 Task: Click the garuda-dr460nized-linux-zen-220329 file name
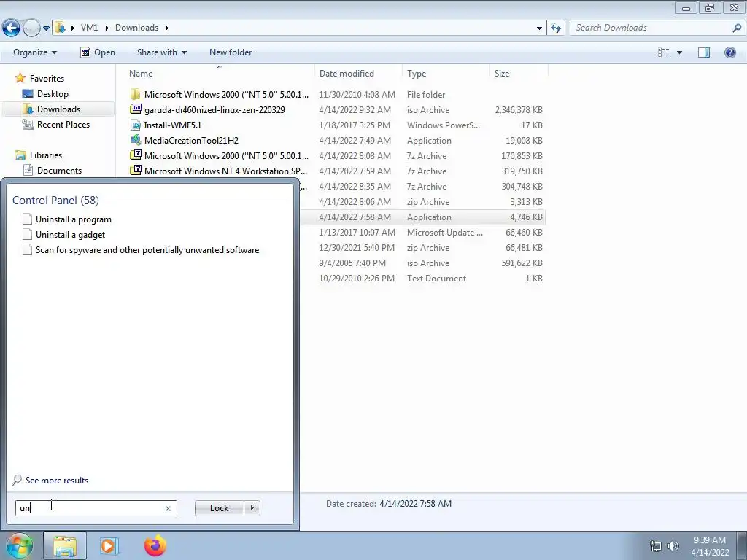[x=214, y=110]
